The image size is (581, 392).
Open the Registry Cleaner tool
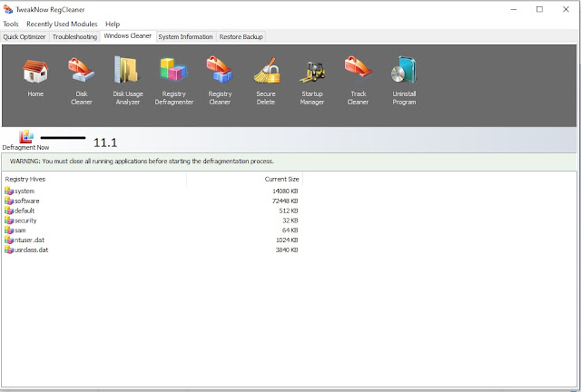pos(220,69)
